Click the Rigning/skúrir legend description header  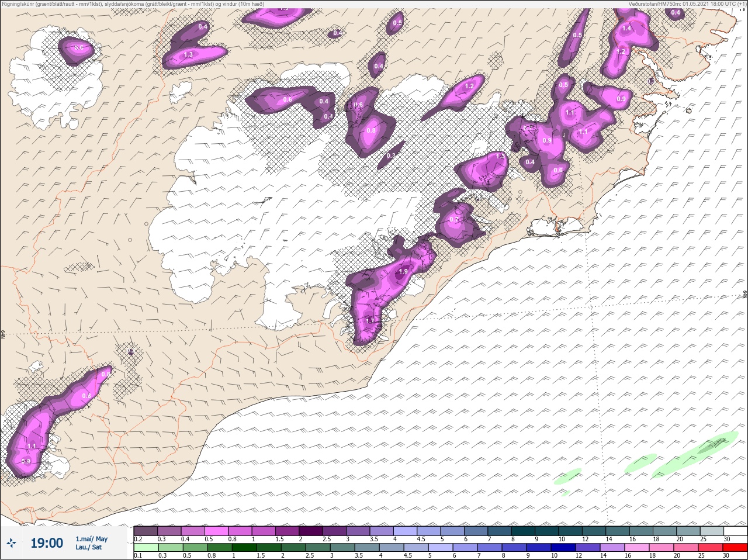[133, 4]
